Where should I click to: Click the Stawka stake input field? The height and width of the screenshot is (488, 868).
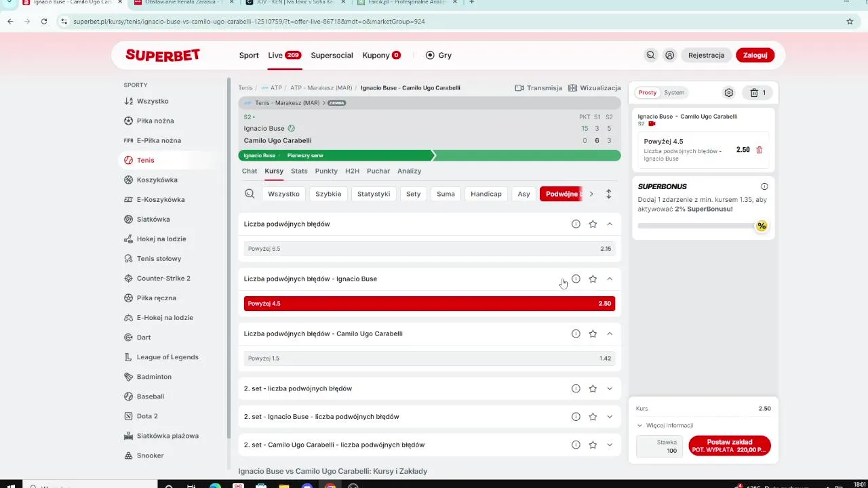[659, 446]
